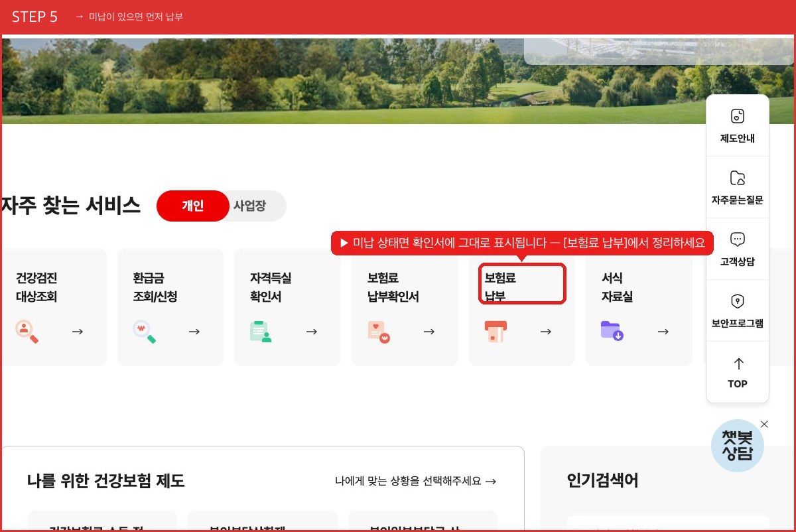This screenshot has width=796, height=532.
Task: Click the 자주묻는질문 label text
Action: (738, 200)
